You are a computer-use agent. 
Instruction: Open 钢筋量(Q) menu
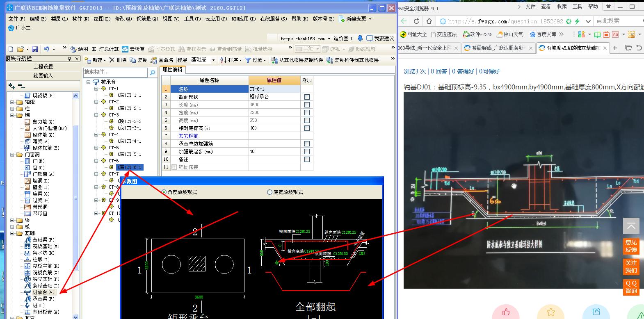[147, 19]
